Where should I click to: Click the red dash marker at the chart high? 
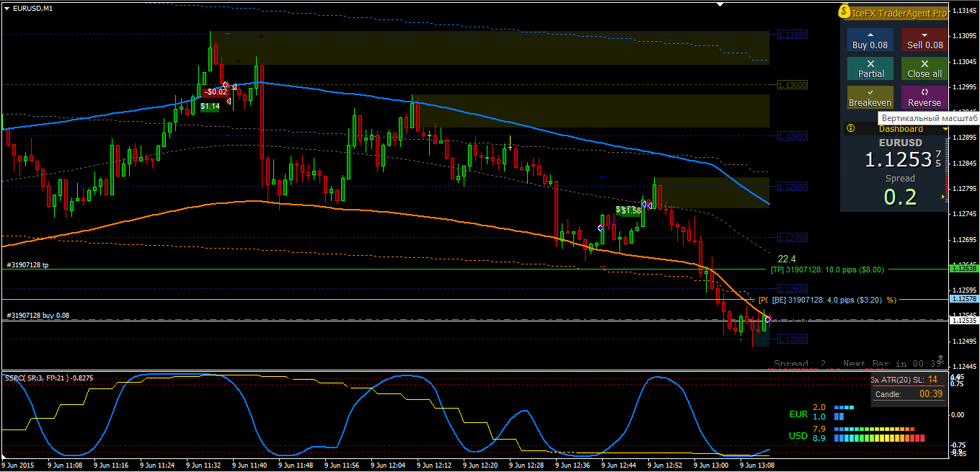point(228,33)
